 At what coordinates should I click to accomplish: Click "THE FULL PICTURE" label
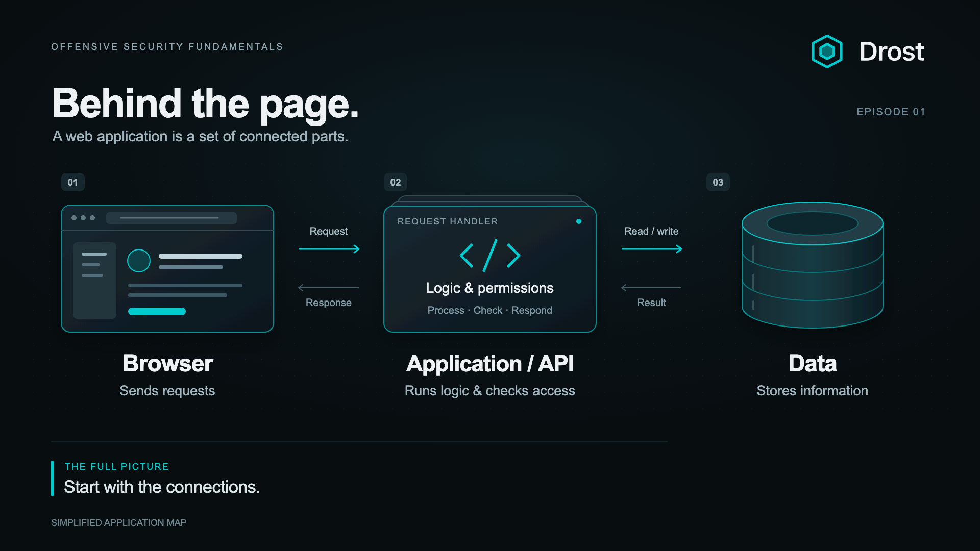point(117,467)
